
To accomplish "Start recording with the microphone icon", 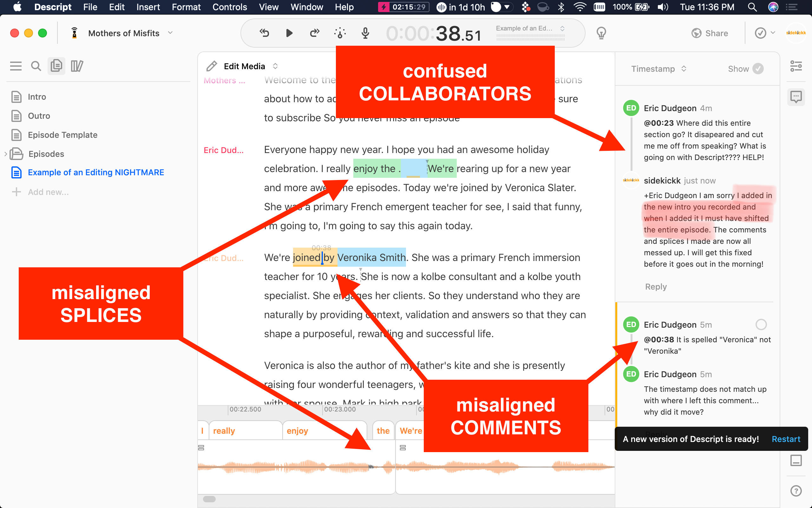I will tap(365, 33).
